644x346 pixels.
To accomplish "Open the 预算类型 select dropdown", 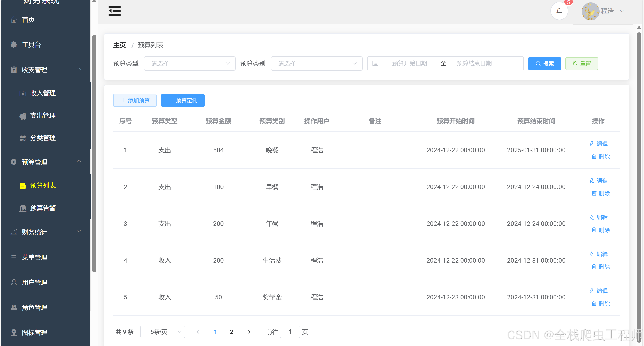I will [190, 63].
